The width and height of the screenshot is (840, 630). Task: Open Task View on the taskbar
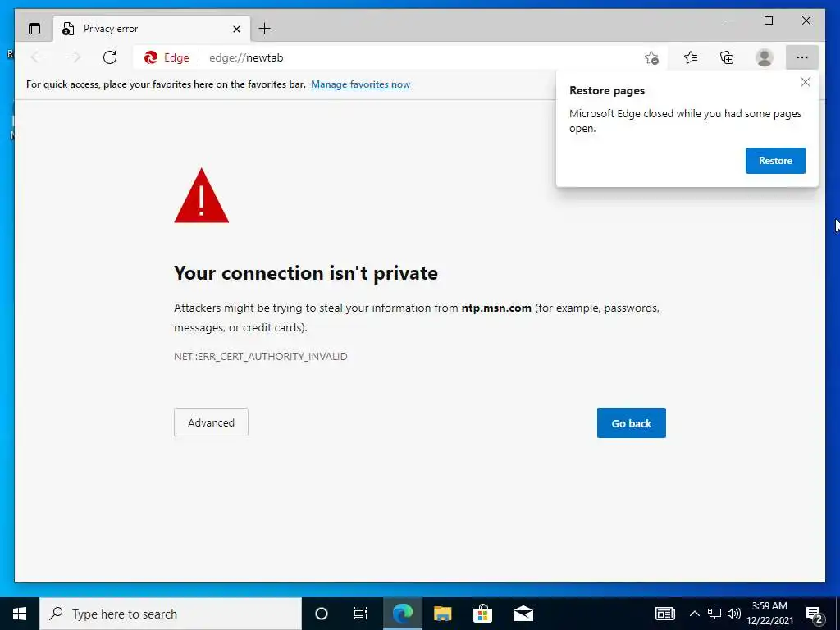[x=361, y=614]
